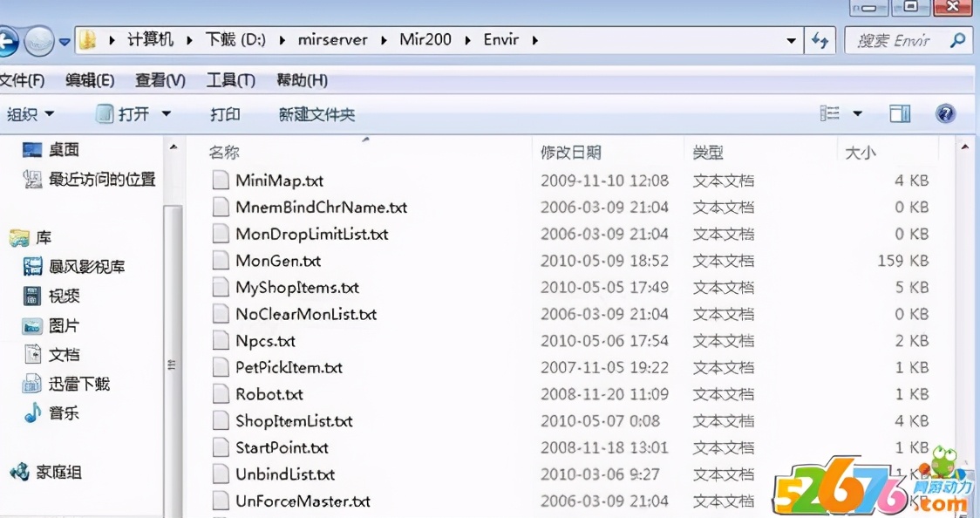
Task: Click the 打印 toolbar button
Action: coord(225,114)
